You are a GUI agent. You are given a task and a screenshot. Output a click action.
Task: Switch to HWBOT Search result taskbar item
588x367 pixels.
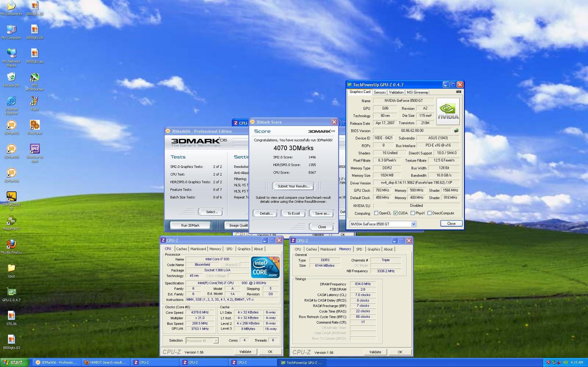tap(105, 363)
